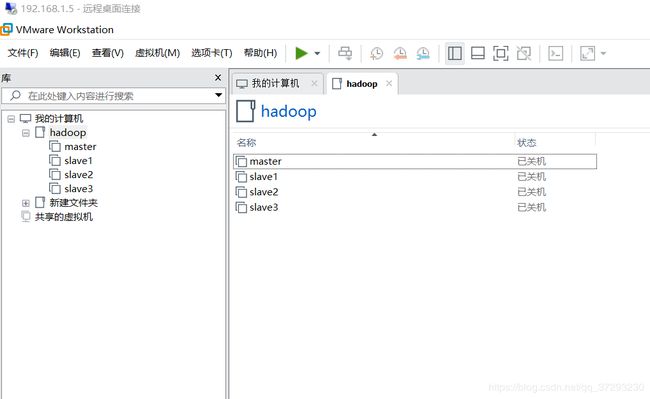Open the 帮助(H) menu
The width and height of the screenshot is (650, 399).
[260, 53]
